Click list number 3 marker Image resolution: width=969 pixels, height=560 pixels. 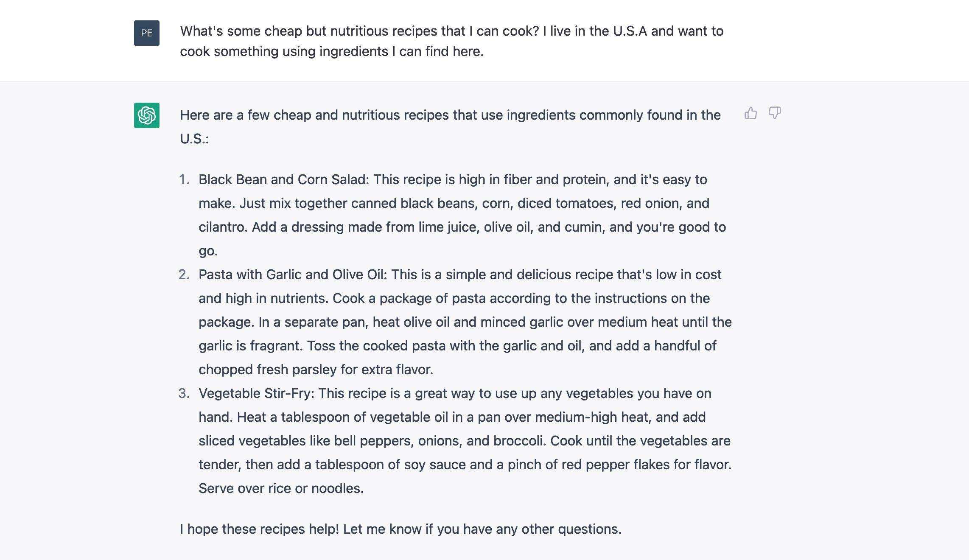click(184, 393)
